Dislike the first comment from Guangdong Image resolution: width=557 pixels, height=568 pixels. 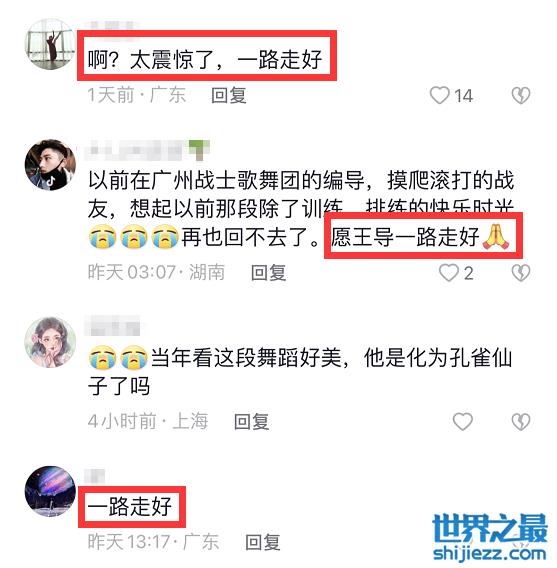(x=521, y=96)
